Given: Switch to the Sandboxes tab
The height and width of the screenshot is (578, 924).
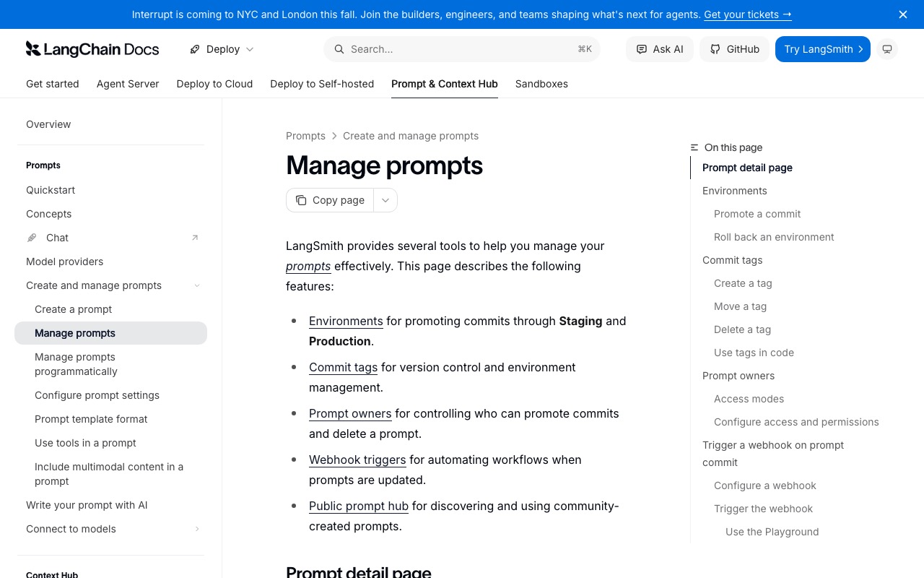Looking at the screenshot, I should coord(541,84).
